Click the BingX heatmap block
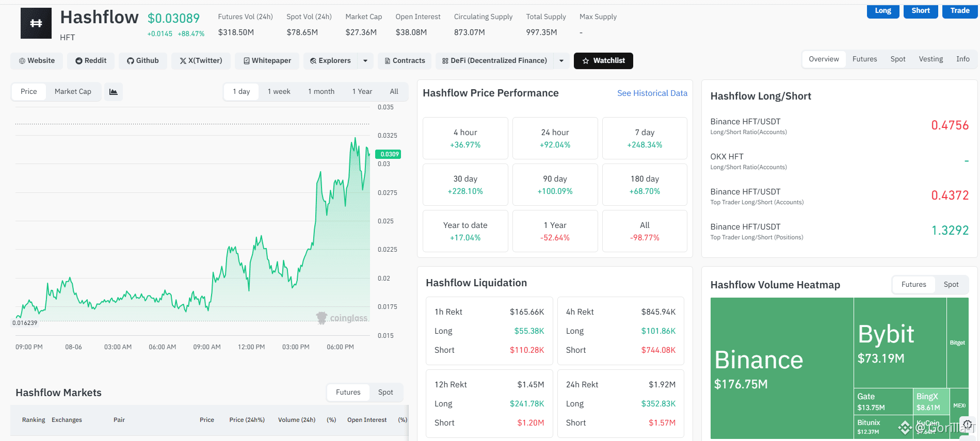The height and width of the screenshot is (441, 980). point(931,401)
